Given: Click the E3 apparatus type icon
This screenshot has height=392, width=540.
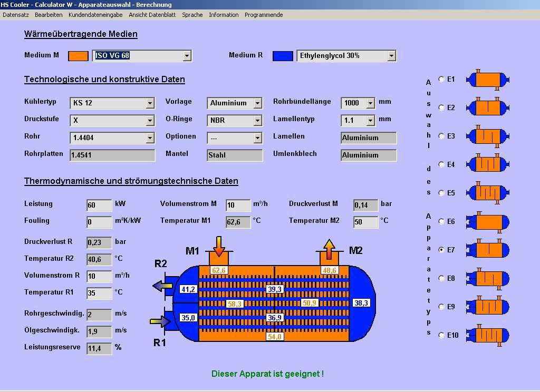Looking at the screenshot, I should (489, 136).
